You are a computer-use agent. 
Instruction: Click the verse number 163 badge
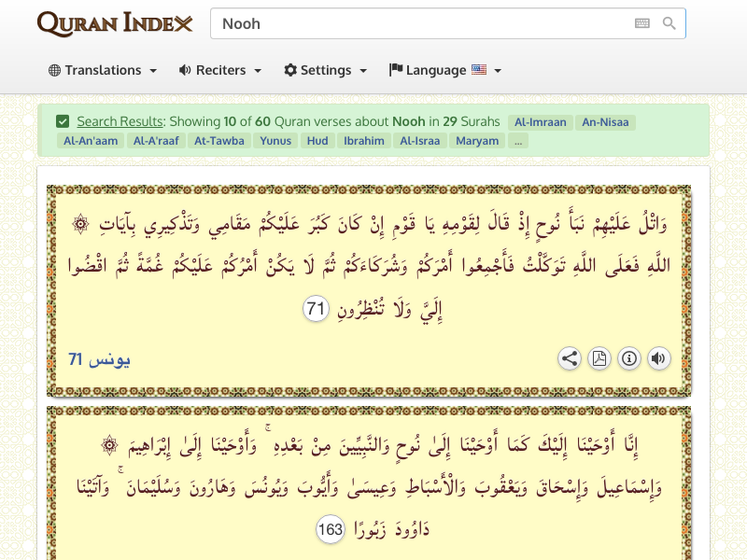(x=331, y=529)
